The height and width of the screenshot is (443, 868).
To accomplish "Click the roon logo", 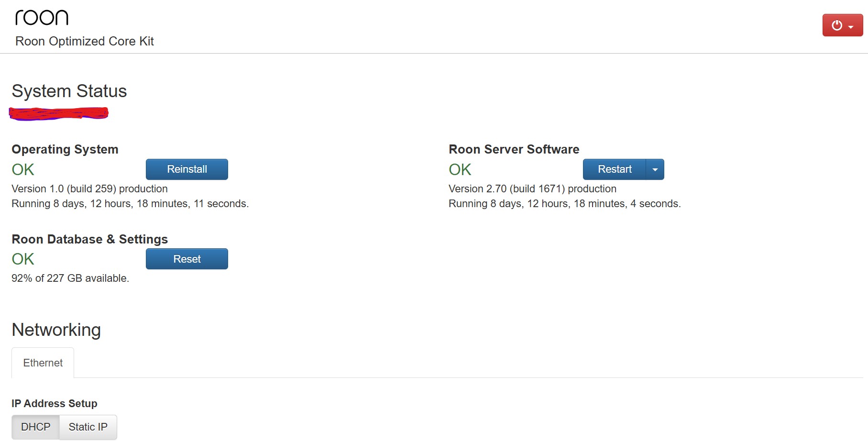I will pyautogui.click(x=42, y=18).
